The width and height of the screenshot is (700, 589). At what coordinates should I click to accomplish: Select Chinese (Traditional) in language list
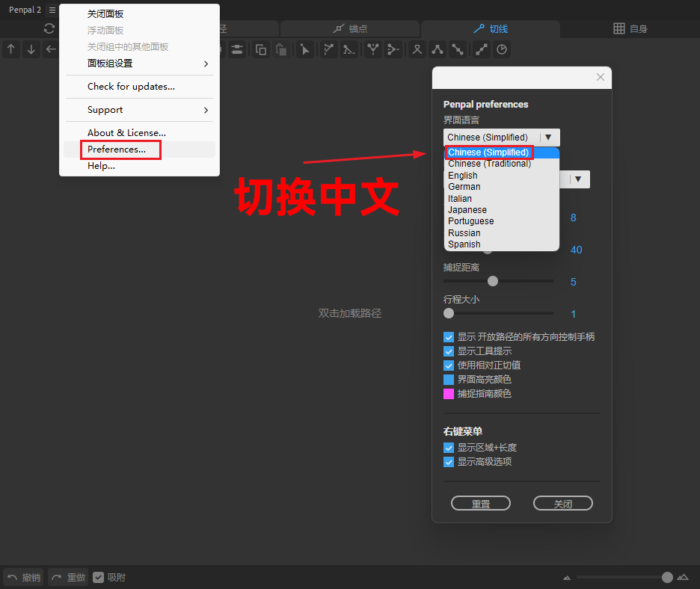coord(501,164)
